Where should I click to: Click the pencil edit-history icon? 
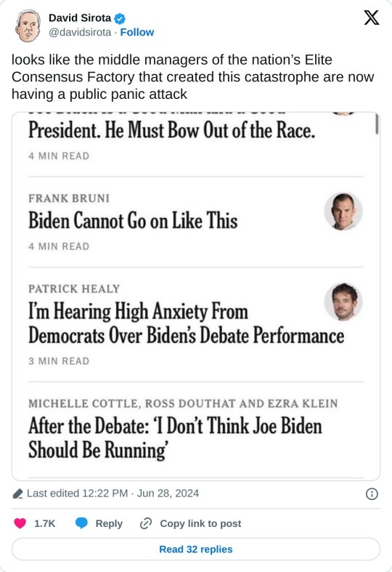17,494
